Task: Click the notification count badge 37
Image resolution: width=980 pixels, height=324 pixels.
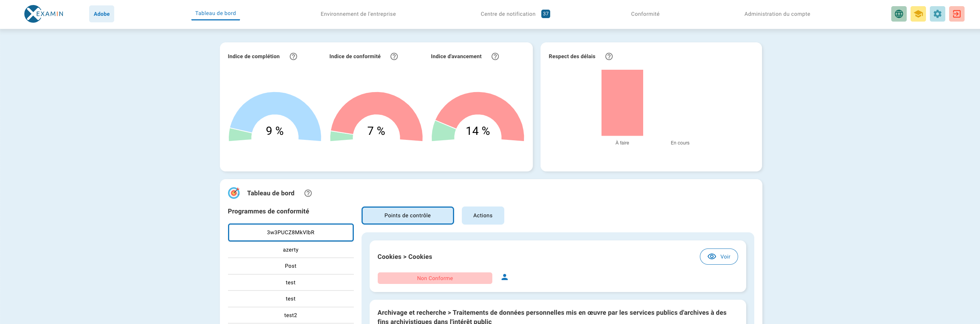Action: pos(546,14)
